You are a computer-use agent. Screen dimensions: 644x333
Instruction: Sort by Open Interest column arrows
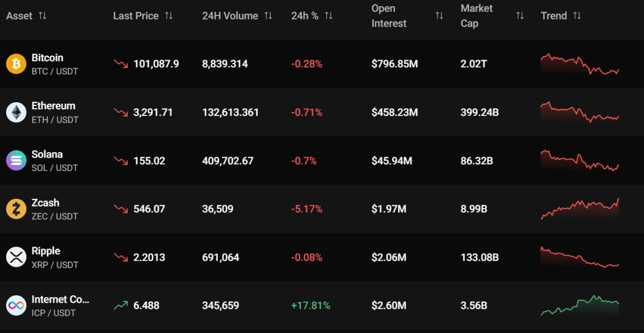440,16
